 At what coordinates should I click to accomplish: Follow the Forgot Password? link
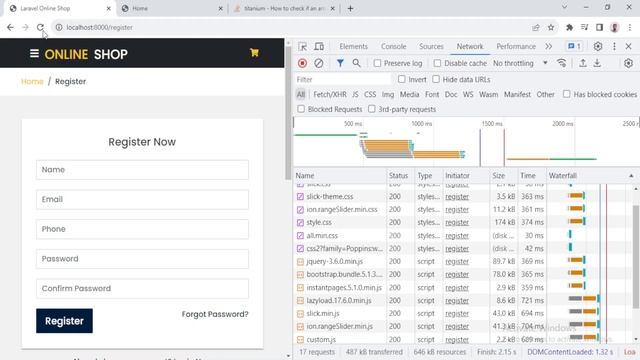(x=215, y=314)
